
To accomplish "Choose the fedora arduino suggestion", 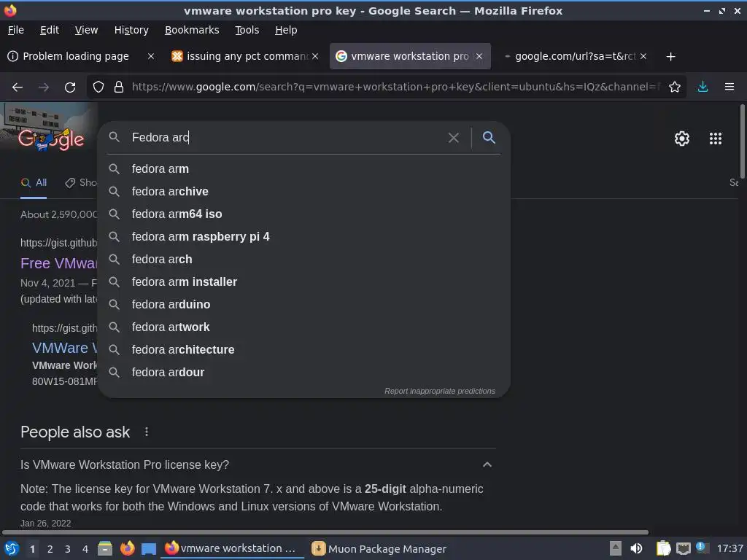I will [303, 304].
